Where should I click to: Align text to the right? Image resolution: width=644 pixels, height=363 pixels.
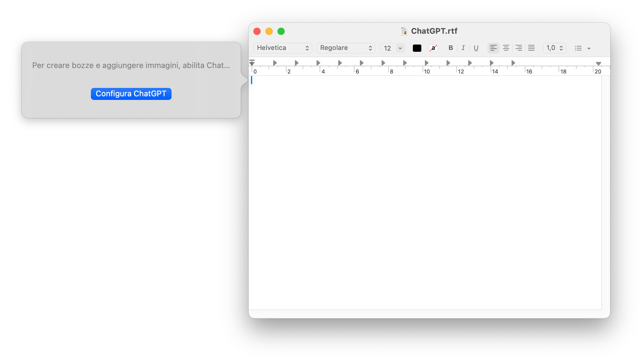click(x=519, y=48)
